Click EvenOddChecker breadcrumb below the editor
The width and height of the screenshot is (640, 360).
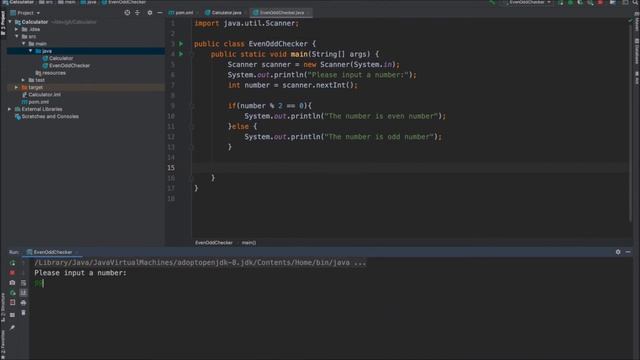click(x=213, y=242)
